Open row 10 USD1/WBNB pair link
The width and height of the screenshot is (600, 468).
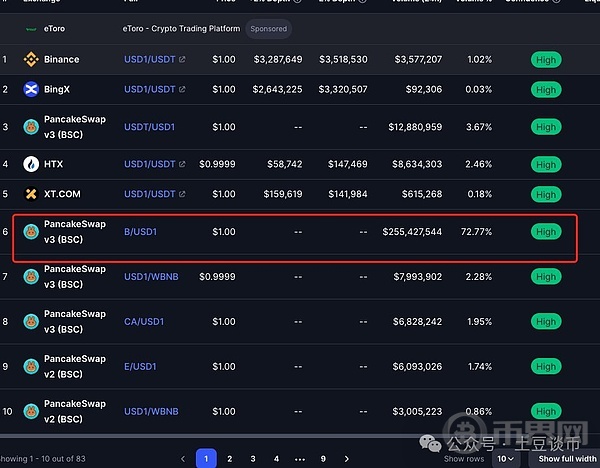151,411
